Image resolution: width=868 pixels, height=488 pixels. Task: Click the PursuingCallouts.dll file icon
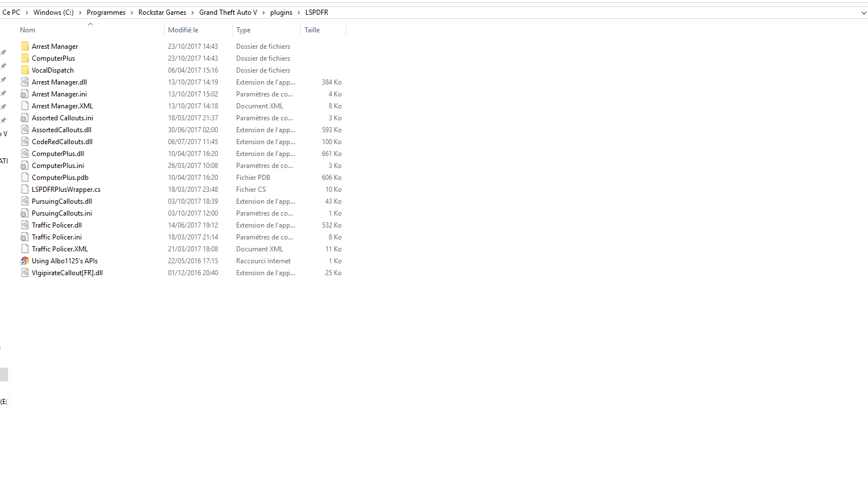click(25, 201)
